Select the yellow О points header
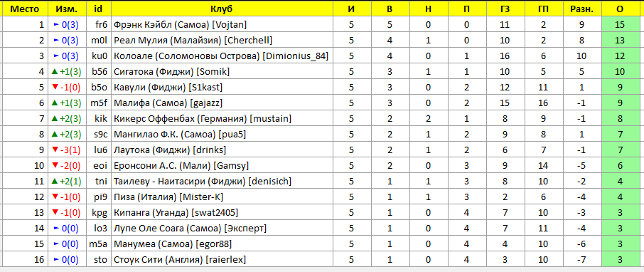644x272 pixels. (x=620, y=9)
